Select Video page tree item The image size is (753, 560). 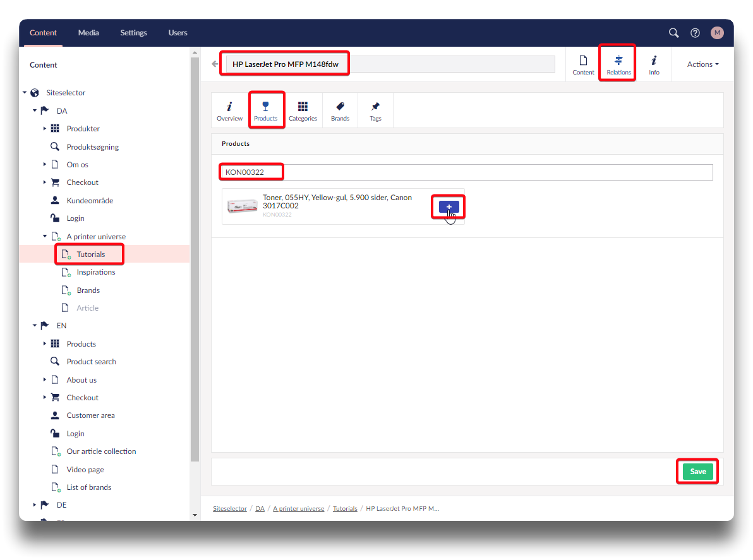point(85,469)
